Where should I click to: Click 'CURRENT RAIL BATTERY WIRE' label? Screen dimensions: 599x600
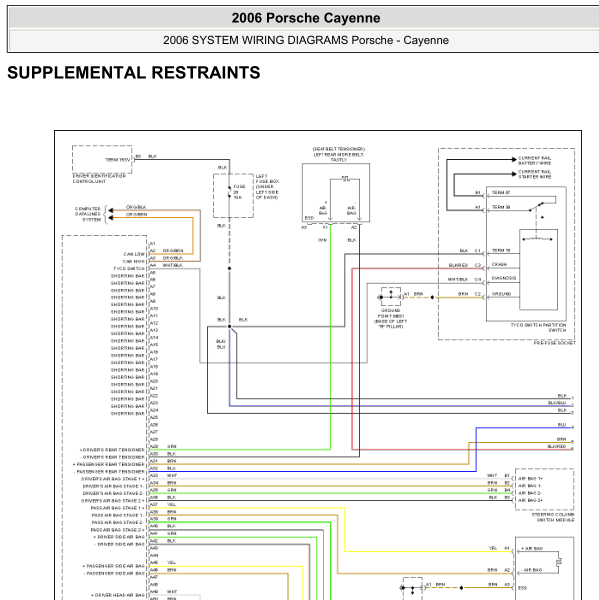pos(534,160)
